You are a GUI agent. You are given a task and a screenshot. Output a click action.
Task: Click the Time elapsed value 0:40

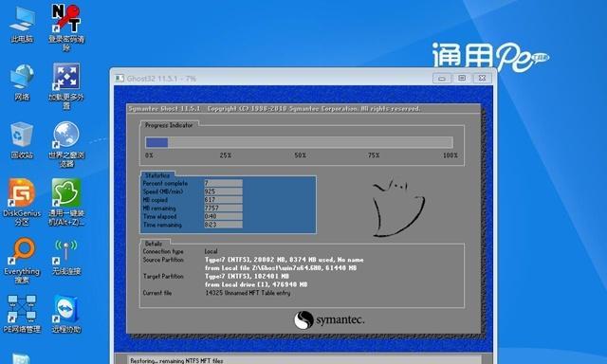[224, 216]
